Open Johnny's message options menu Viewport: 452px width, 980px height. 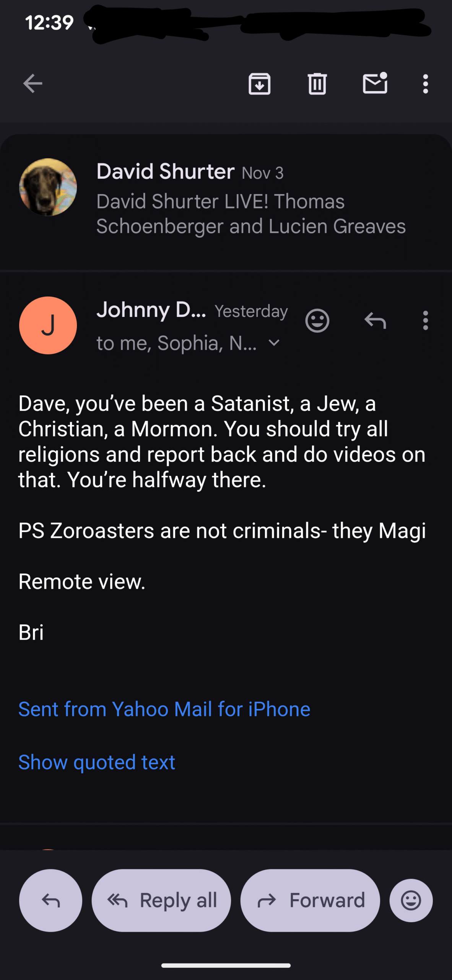coord(425,320)
